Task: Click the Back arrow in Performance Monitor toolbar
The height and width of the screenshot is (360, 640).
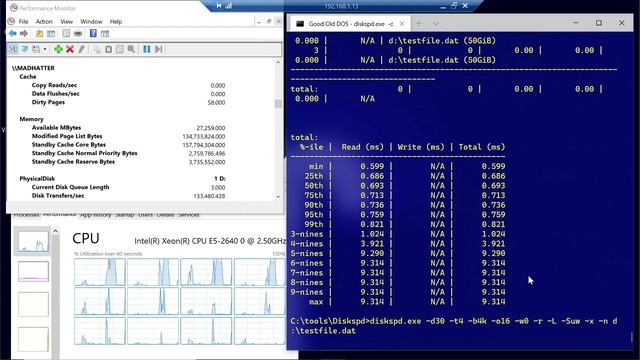Action: tap(13, 33)
